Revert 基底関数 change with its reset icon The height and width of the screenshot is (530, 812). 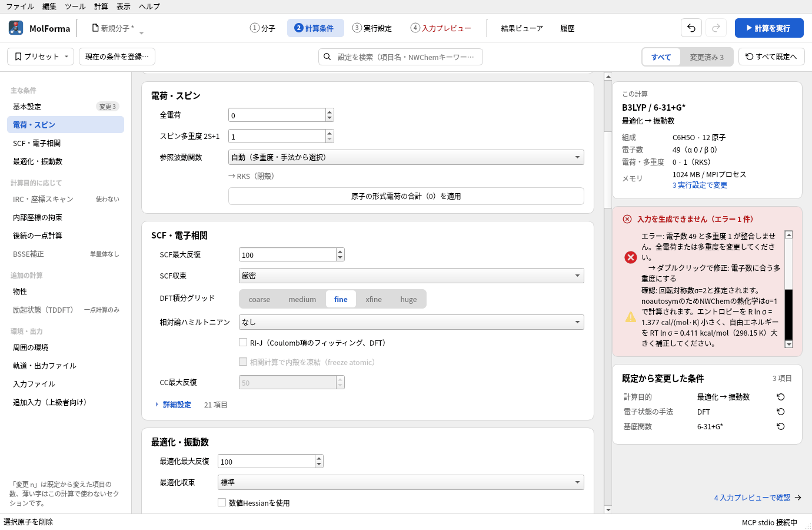tap(781, 426)
